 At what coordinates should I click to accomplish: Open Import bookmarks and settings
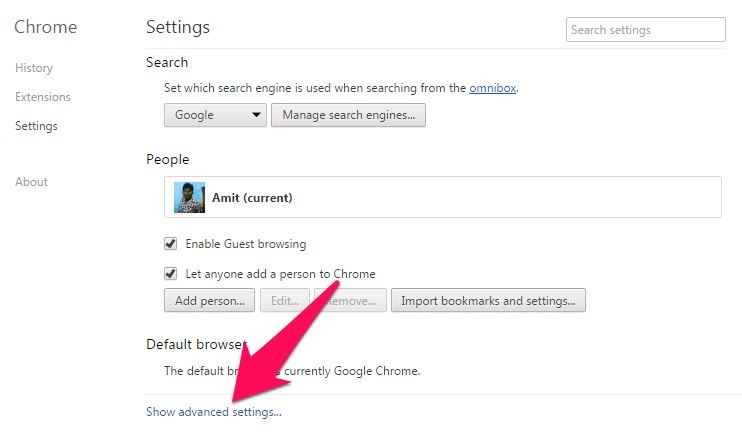[x=488, y=300]
